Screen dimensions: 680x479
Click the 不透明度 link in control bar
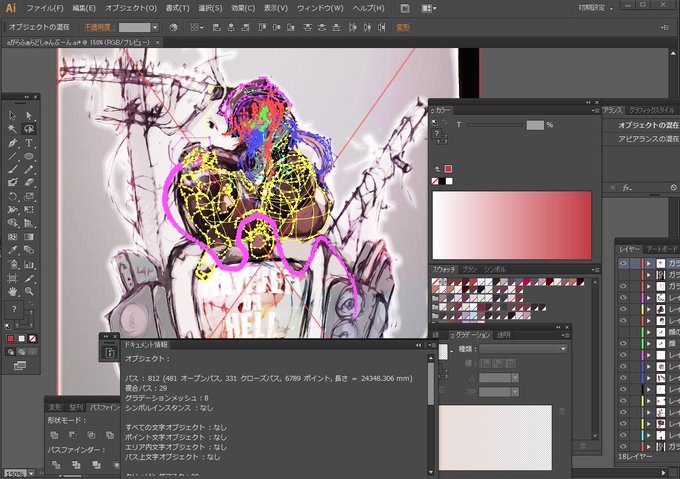99,27
